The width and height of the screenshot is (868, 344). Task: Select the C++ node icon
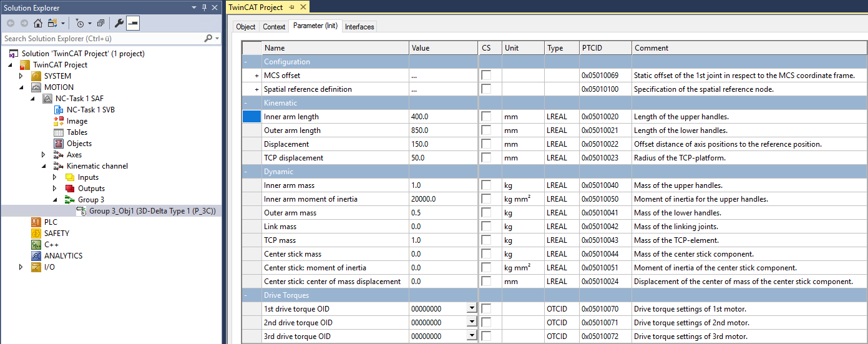(36, 245)
